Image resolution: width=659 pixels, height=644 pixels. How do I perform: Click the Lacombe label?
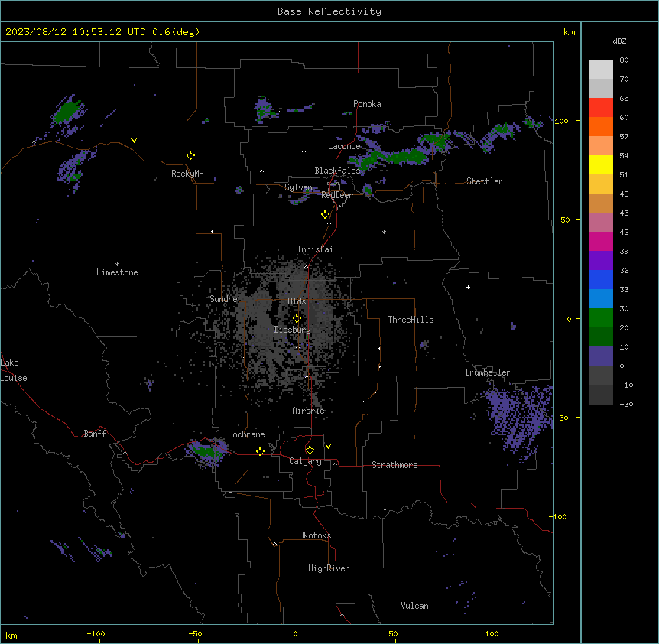pyautogui.click(x=344, y=146)
